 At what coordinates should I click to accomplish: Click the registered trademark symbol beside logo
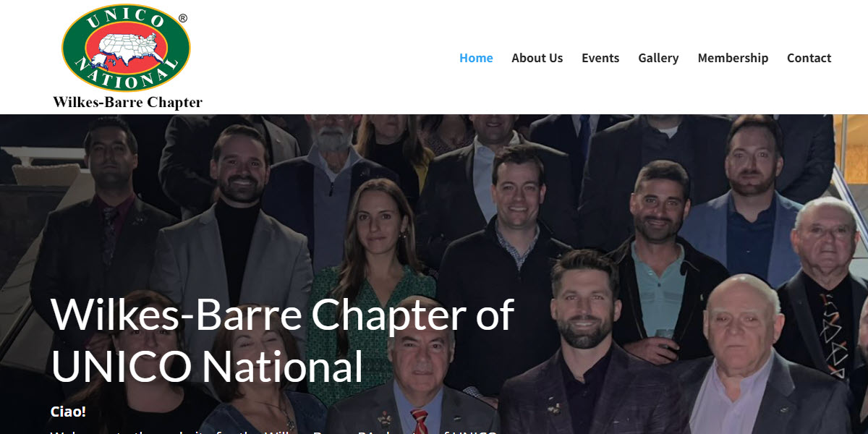(x=183, y=19)
